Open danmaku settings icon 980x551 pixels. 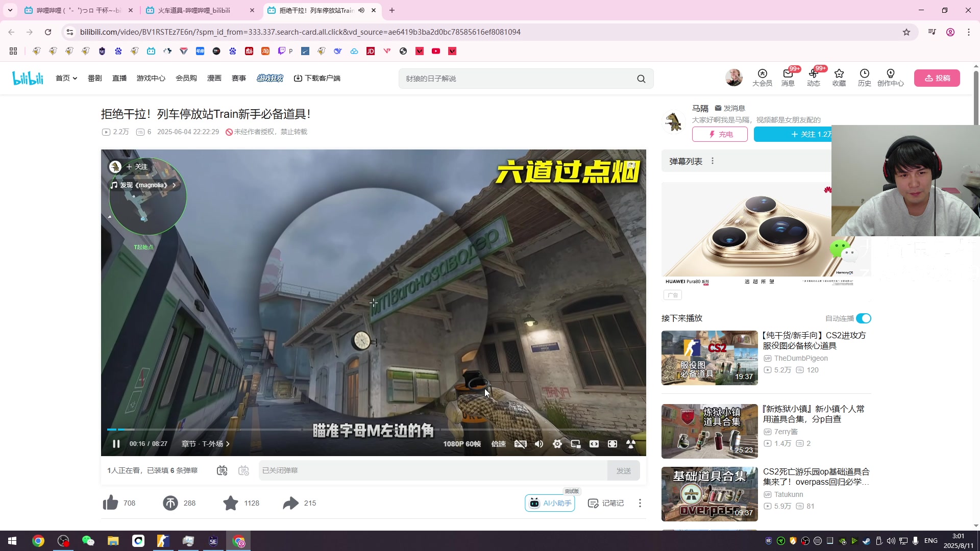(244, 470)
